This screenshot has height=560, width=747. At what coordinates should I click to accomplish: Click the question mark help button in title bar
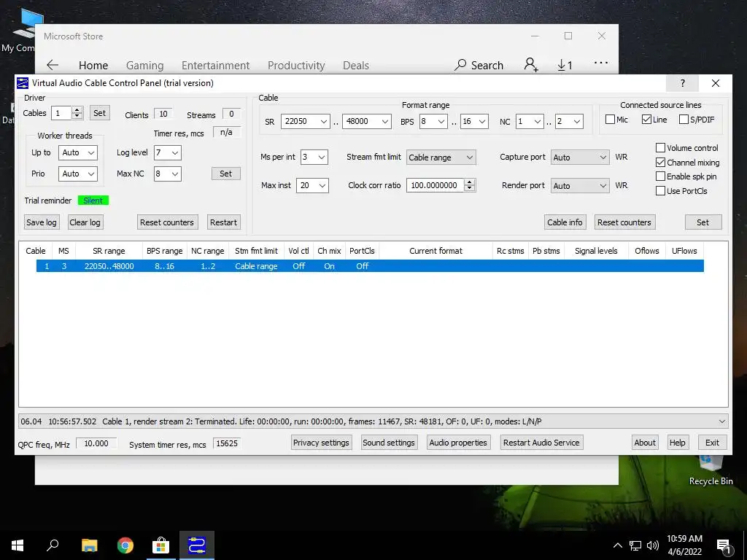[683, 83]
